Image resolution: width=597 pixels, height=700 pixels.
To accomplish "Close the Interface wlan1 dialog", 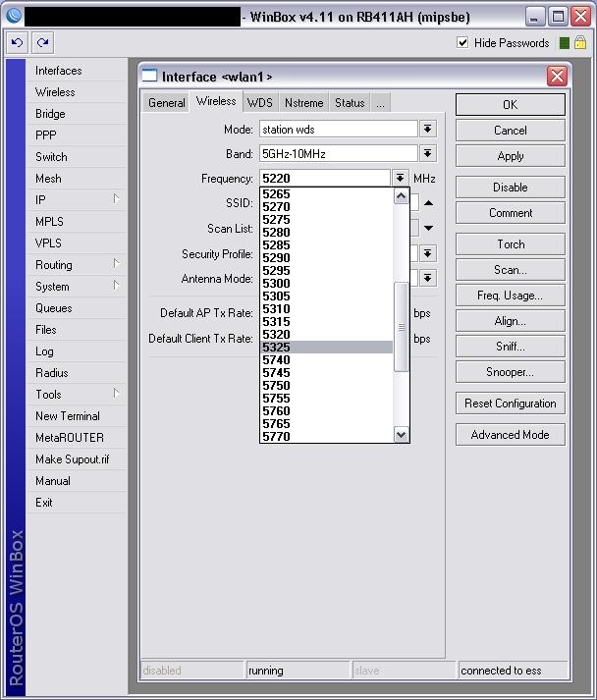I will pyautogui.click(x=557, y=76).
